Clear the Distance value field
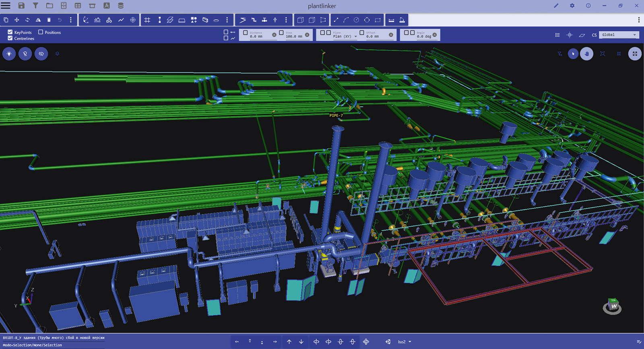 click(x=274, y=35)
